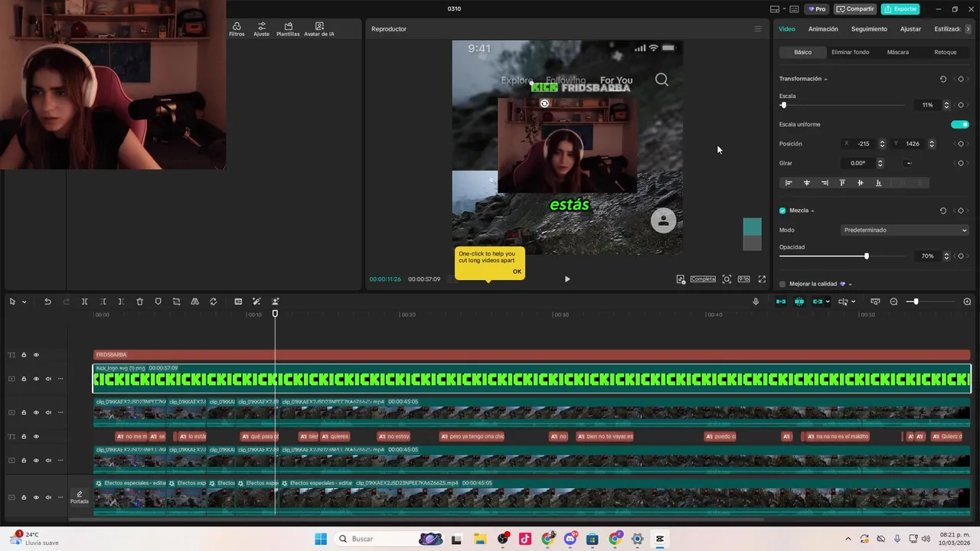Image resolution: width=980 pixels, height=551 pixels.
Task: Click align top icon in position row
Action: click(x=842, y=183)
